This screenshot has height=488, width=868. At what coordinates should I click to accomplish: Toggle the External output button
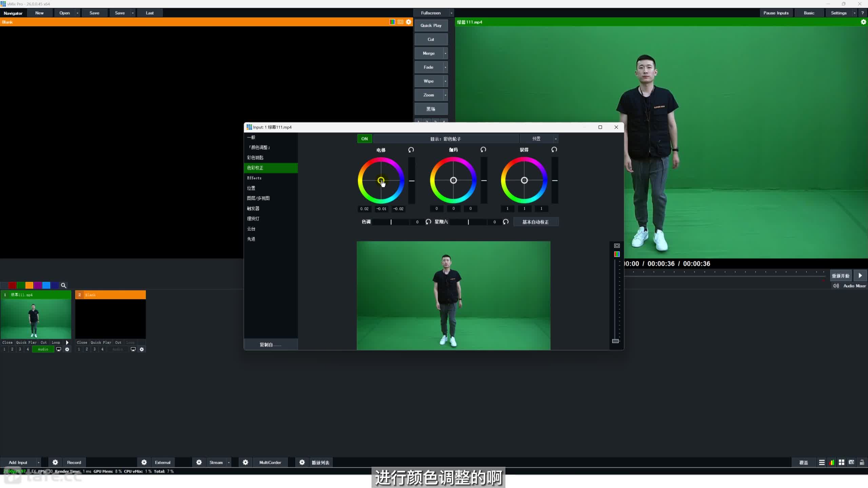coord(163,462)
